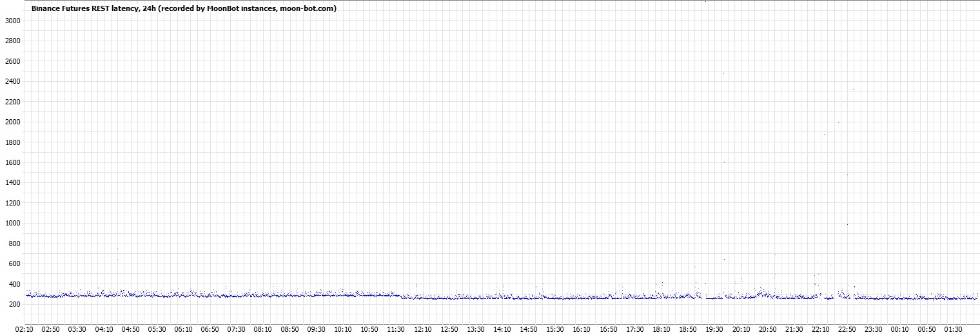Click the 08:50 time axis label
Screen dimensions: 980x335
click(x=289, y=329)
